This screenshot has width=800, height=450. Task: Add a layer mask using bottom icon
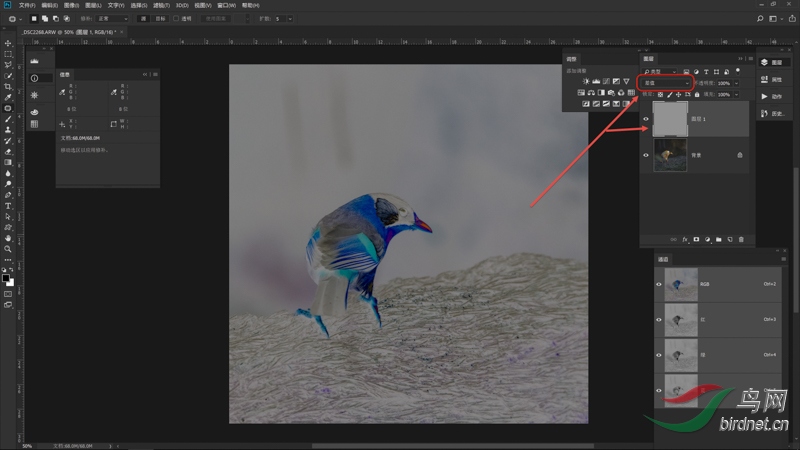pos(696,240)
